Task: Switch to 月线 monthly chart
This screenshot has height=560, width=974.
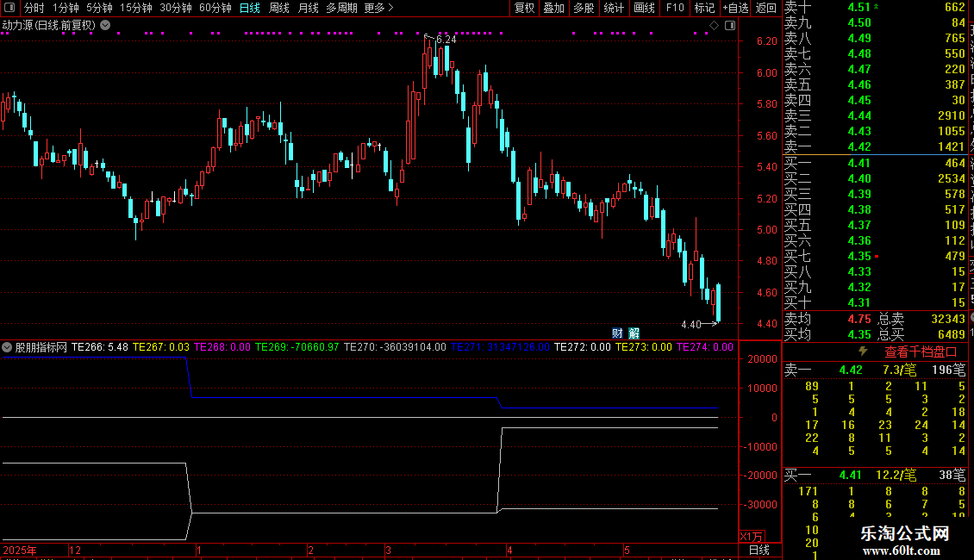Action: 308,8
